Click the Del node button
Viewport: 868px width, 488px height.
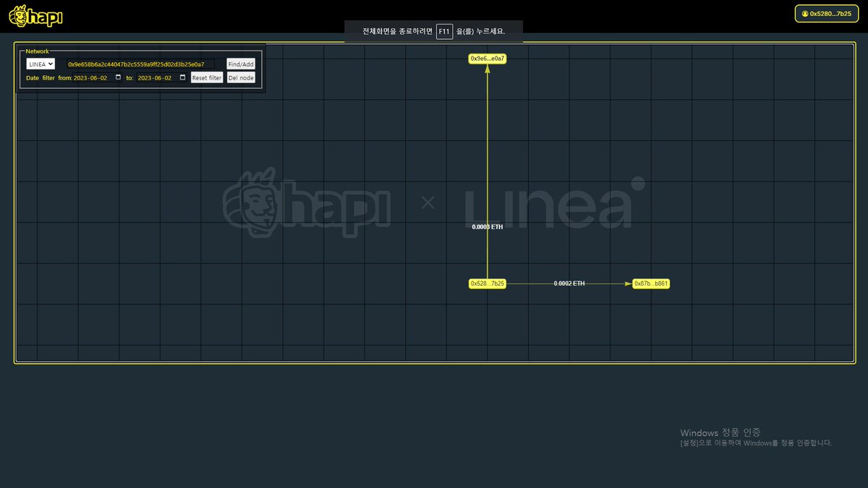click(241, 77)
